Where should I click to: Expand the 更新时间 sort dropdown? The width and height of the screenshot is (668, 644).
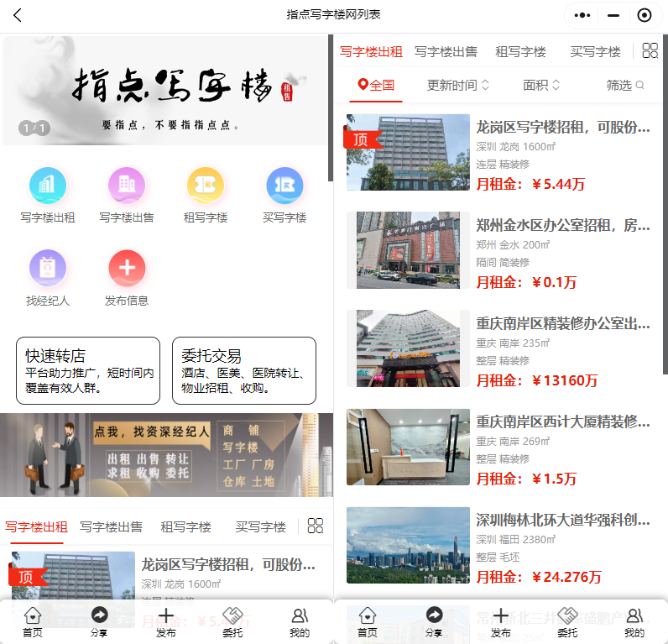click(458, 85)
